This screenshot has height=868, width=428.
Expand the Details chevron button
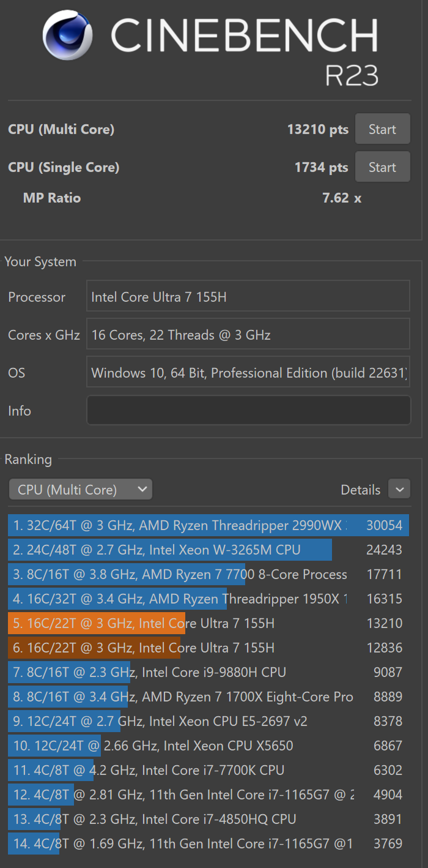pyautogui.click(x=399, y=489)
